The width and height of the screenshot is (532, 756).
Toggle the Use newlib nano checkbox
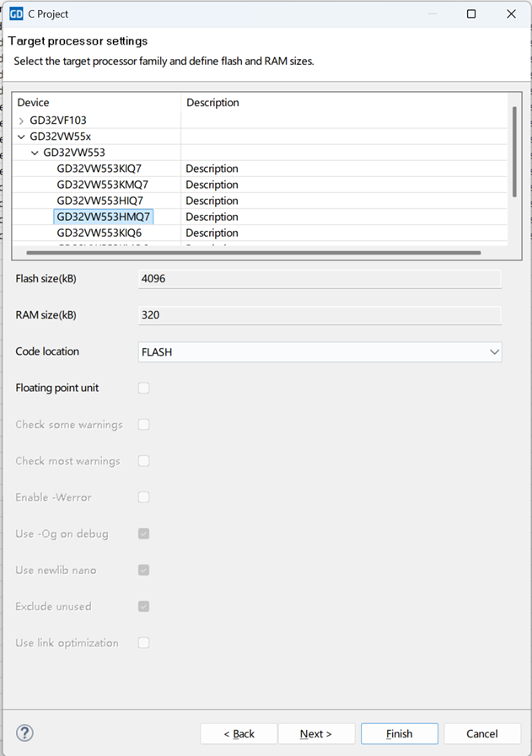[144, 570]
